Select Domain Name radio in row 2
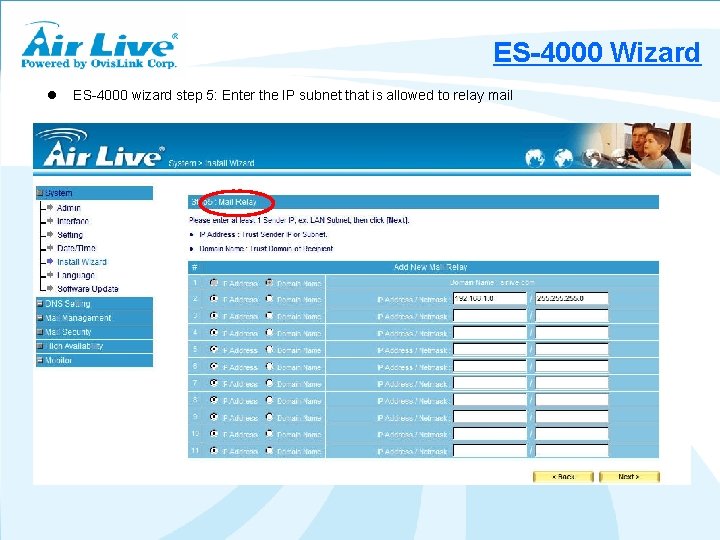The height and width of the screenshot is (540, 720). point(270,299)
